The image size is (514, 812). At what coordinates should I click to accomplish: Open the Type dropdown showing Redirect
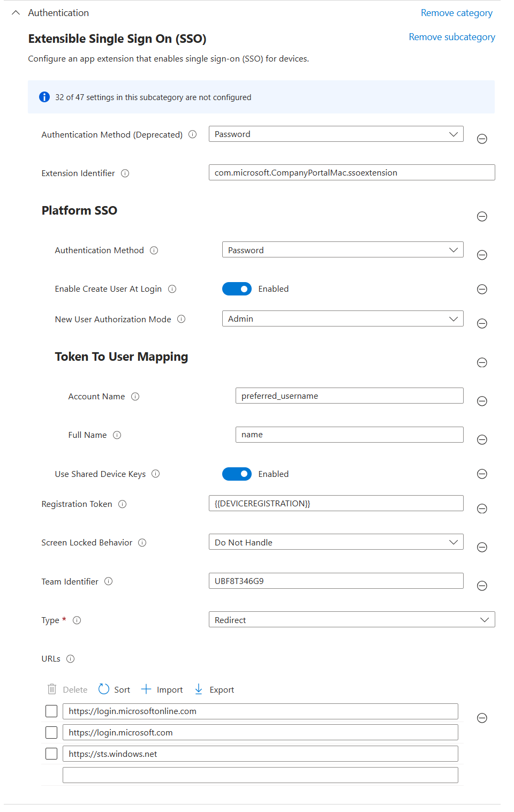coord(351,620)
